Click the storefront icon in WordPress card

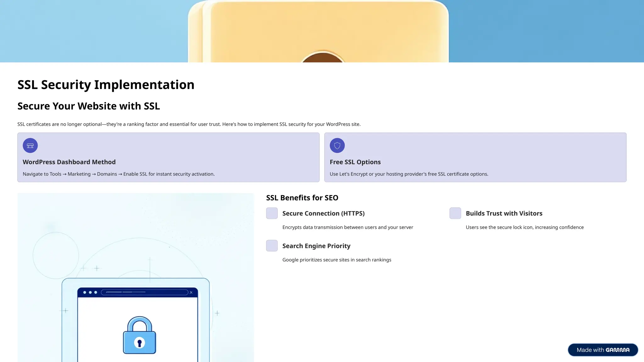30,145
